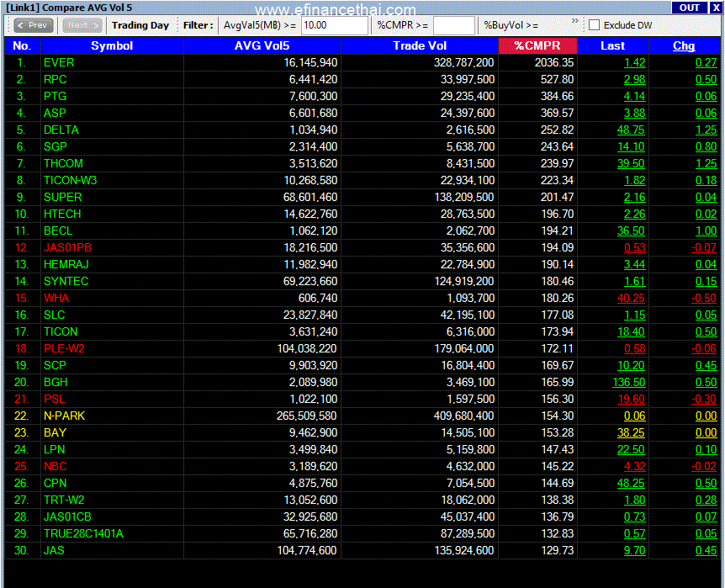Enable the Exclude DW checkbox

pyautogui.click(x=594, y=25)
